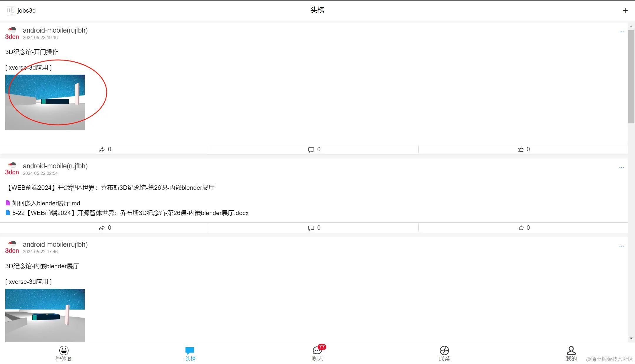
Task: Toggle like on the blender展厅 post
Action: [x=520, y=227]
